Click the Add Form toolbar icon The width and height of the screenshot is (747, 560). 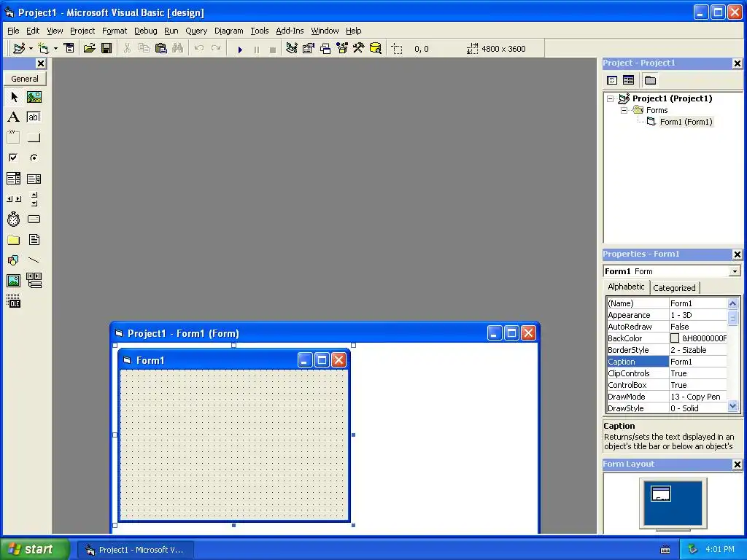(44, 49)
